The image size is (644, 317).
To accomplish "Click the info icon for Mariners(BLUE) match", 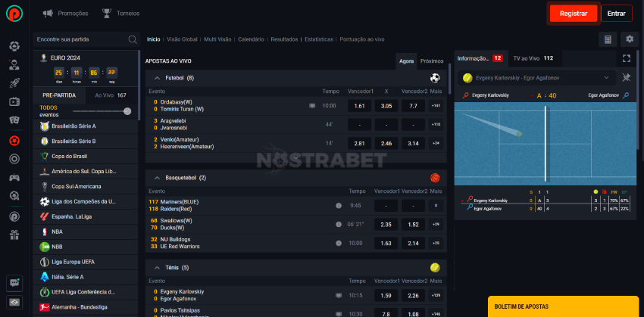I will (x=339, y=206).
